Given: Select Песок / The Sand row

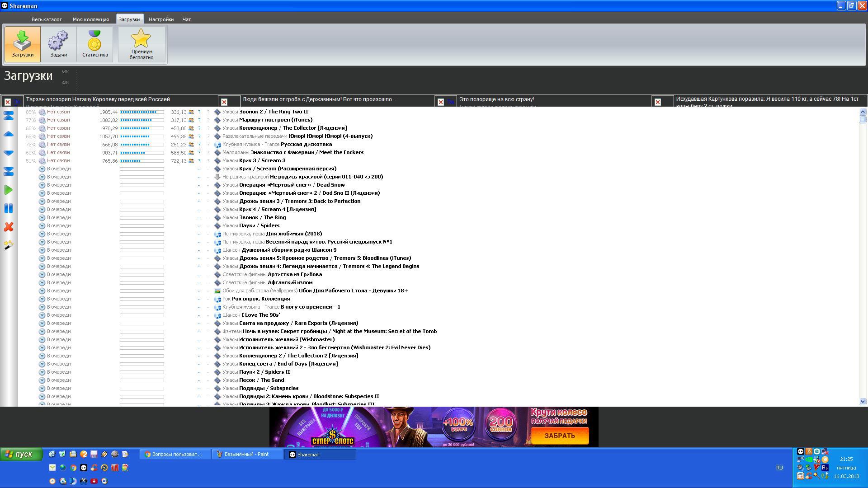Looking at the screenshot, I should (x=262, y=380).
